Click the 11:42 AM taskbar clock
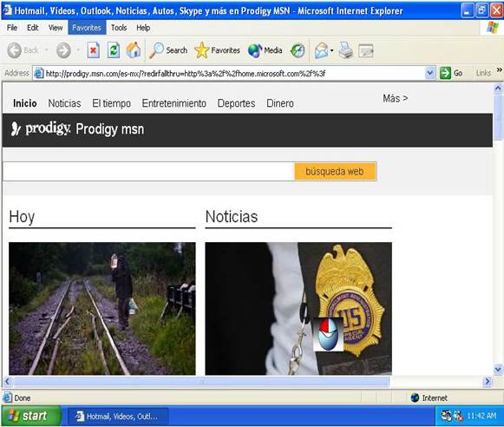Viewport: 504px width, 427px height. click(481, 416)
